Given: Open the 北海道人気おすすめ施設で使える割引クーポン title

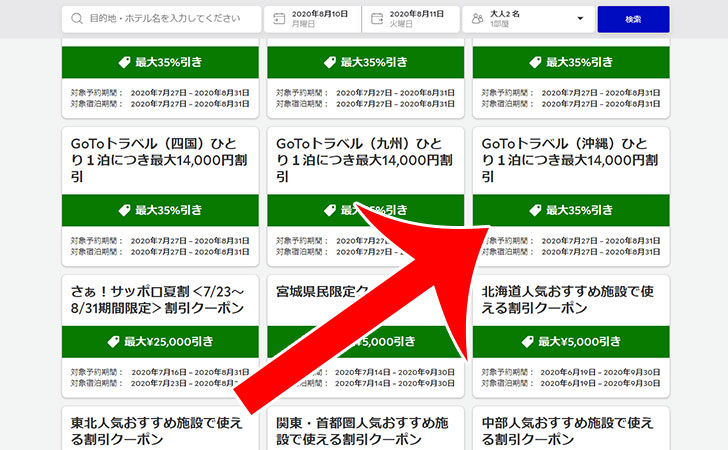Looking at the screenshot, I should click(x=567, y=300).
